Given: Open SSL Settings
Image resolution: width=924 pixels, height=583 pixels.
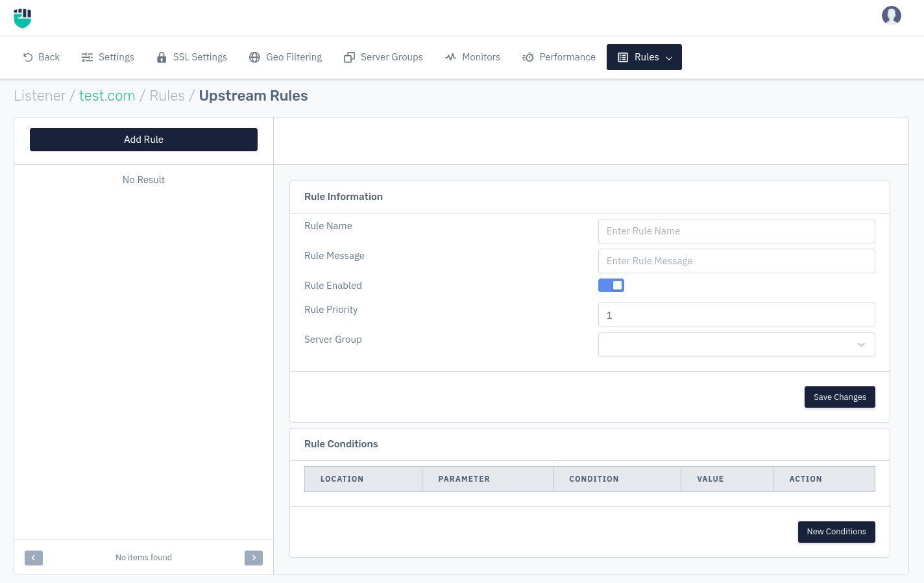Looking at the screenshot, I should pos(192,57).
